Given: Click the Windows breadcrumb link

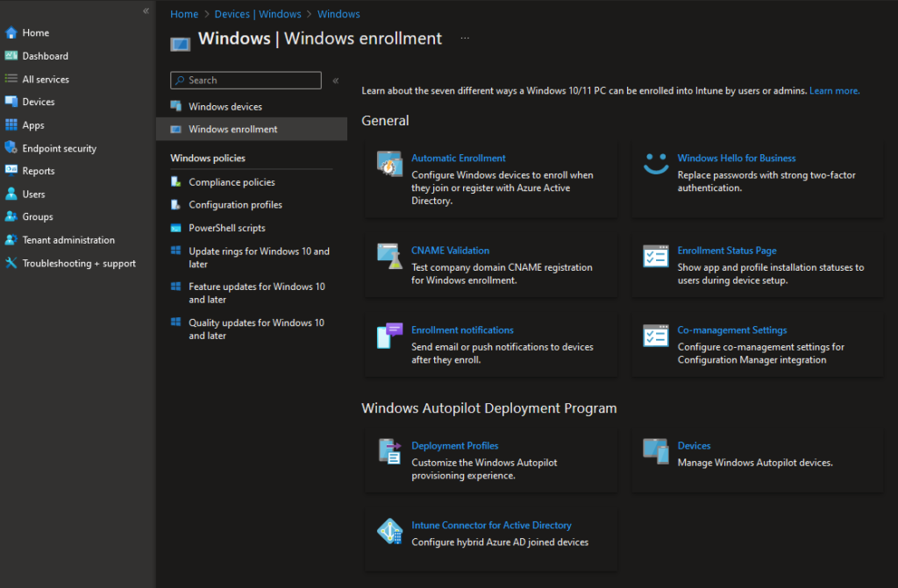Looking at the screenshot, I should [339, 14].
